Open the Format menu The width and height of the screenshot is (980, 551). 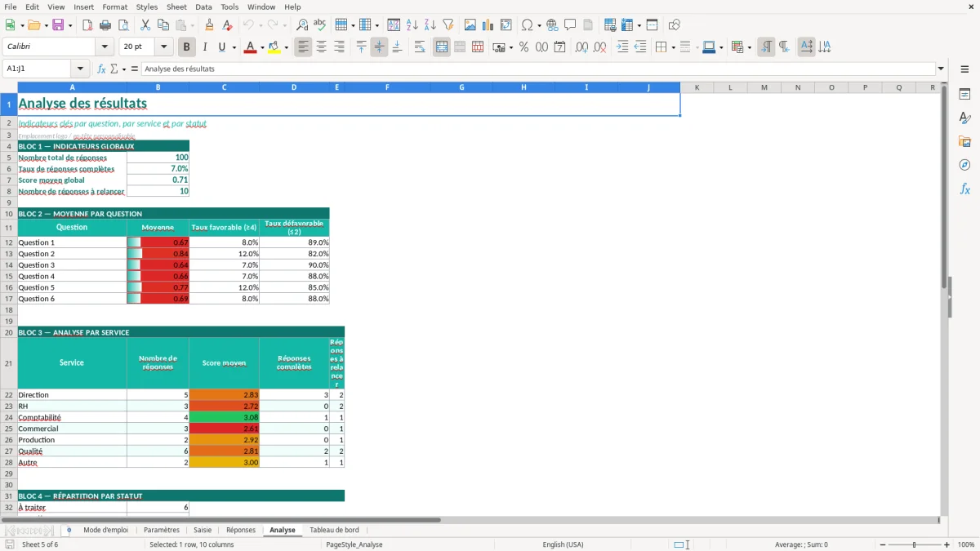coord(114,7)
